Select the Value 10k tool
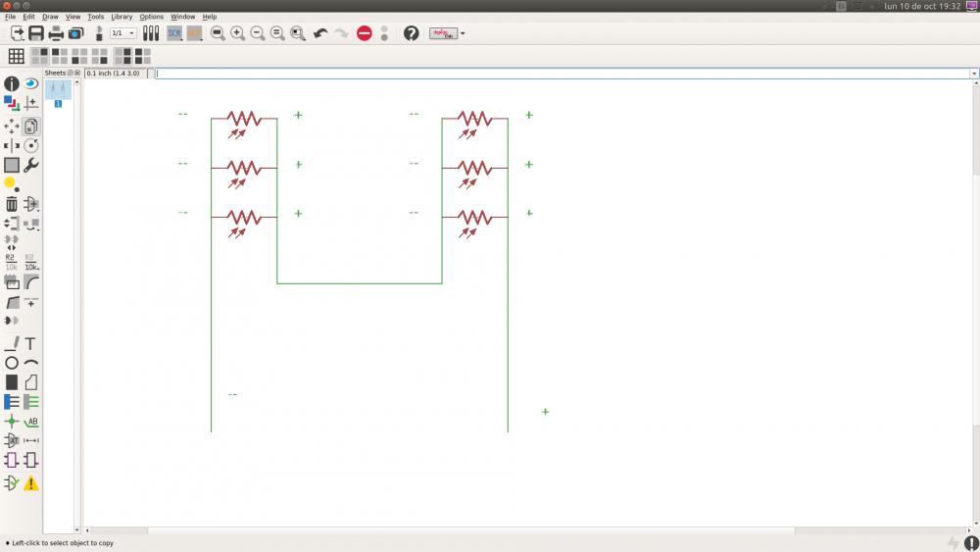The image size is (980, 552). pos(30,262)
